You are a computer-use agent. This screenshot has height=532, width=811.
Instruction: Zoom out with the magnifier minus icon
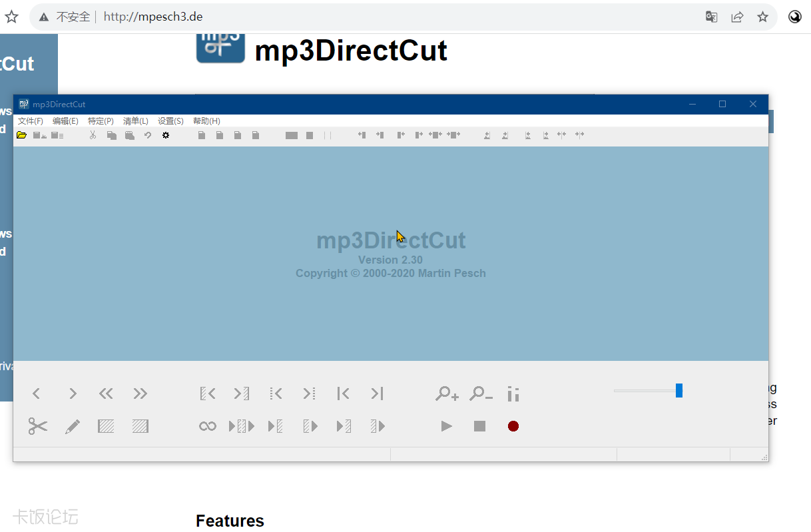click(481, 394)
